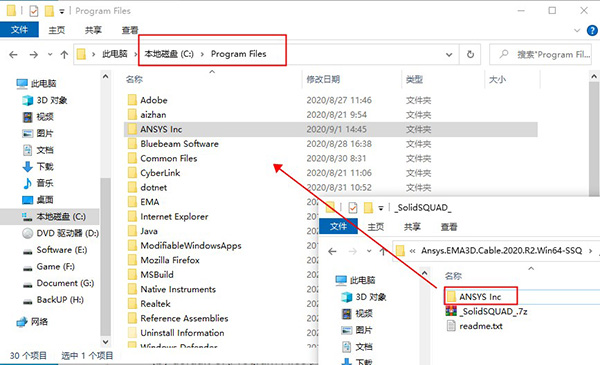Select DVD 驱动器 (D:) in navigation pane
Image resolution: width=600 pixels, height=365 pixels.
(x=60, y=233)
